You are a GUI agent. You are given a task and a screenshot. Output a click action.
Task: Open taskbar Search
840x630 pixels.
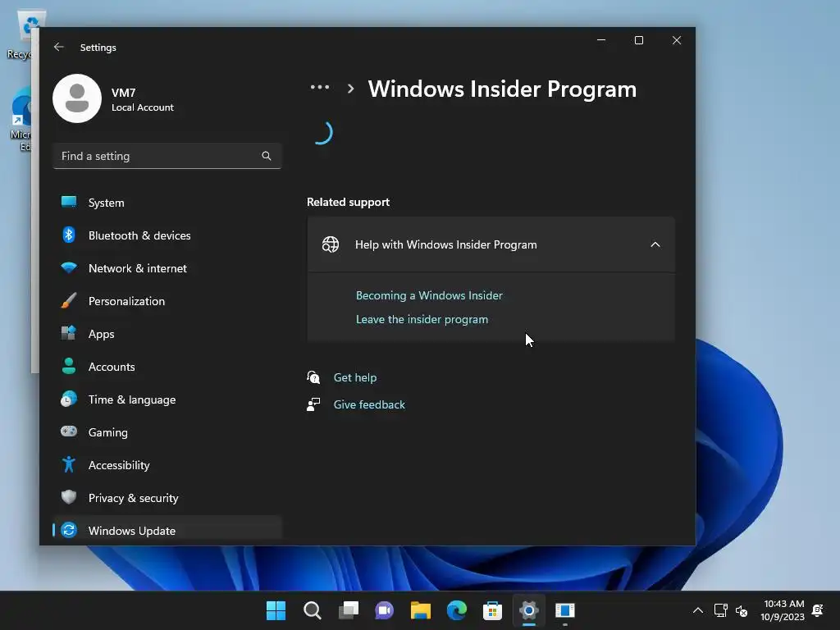tap(312, 610)
